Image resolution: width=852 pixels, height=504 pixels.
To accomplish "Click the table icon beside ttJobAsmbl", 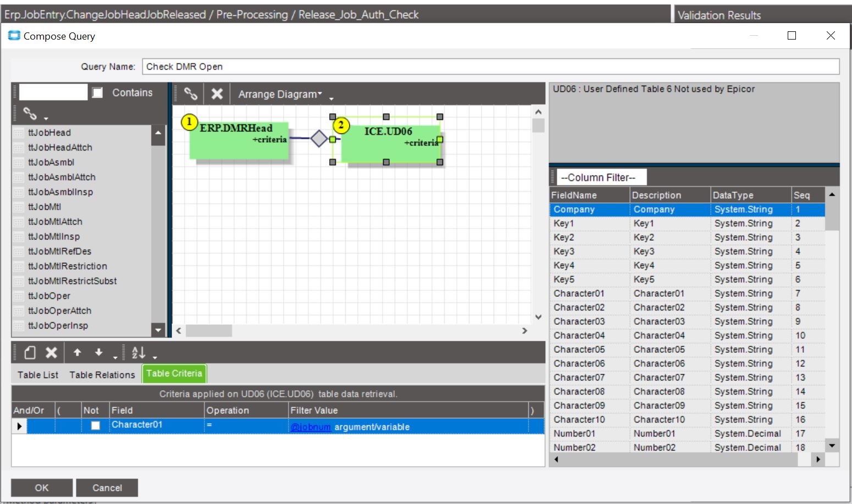I will 19,163.
